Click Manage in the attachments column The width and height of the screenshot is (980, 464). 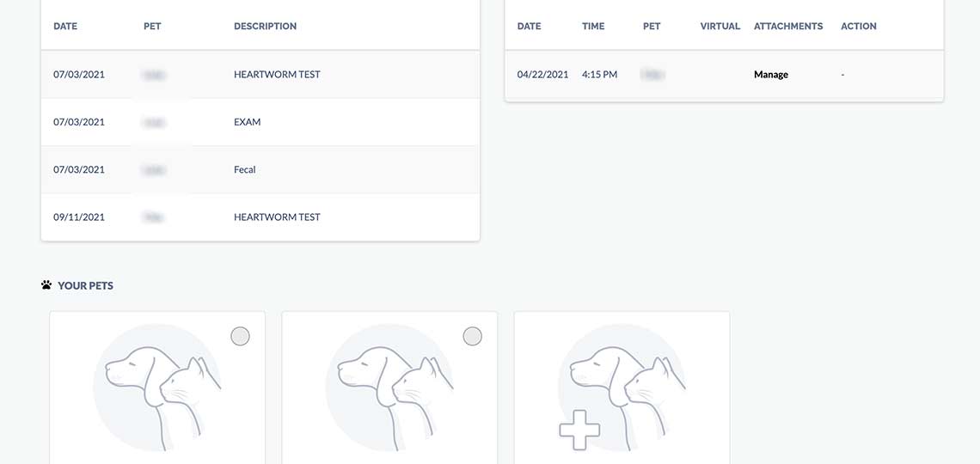coord(771,75)
